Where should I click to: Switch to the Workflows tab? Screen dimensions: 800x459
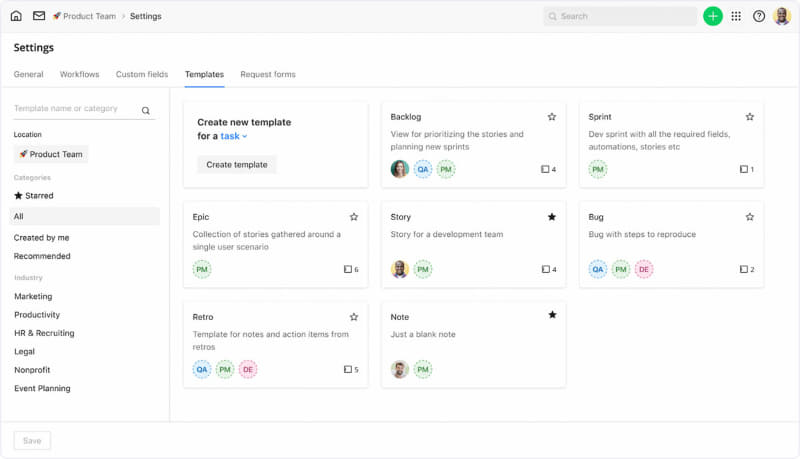pyautogui.click(x=79, y=74)
